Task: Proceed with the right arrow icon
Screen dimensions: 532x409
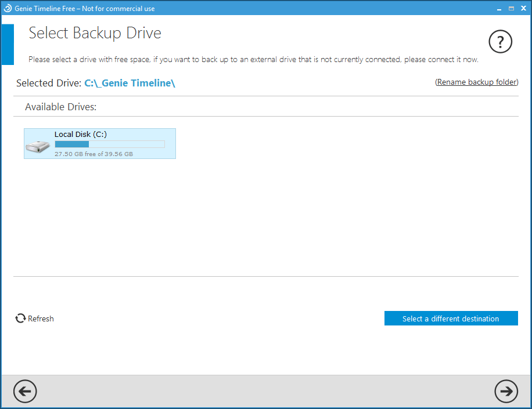Action: tap(506, 392)
